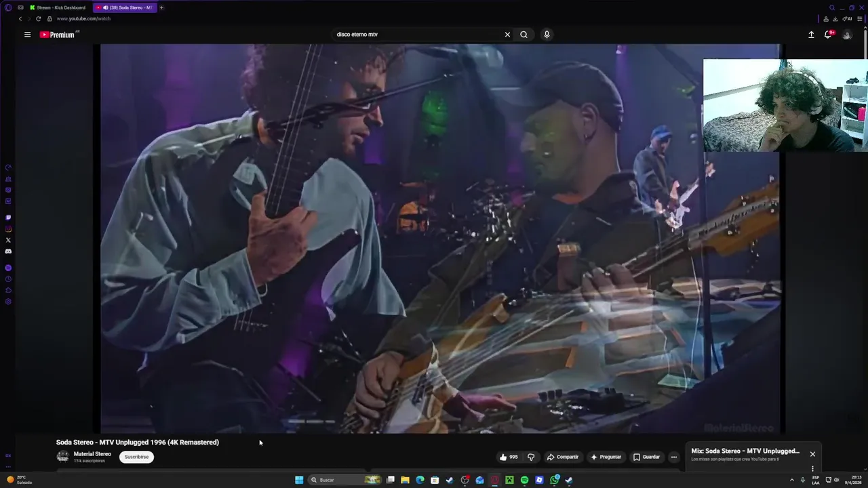Image resolution: width=868 pixels, height=488 pixels.
Task: Dislike the Soda Stereo video
Action: coord(531,457)
